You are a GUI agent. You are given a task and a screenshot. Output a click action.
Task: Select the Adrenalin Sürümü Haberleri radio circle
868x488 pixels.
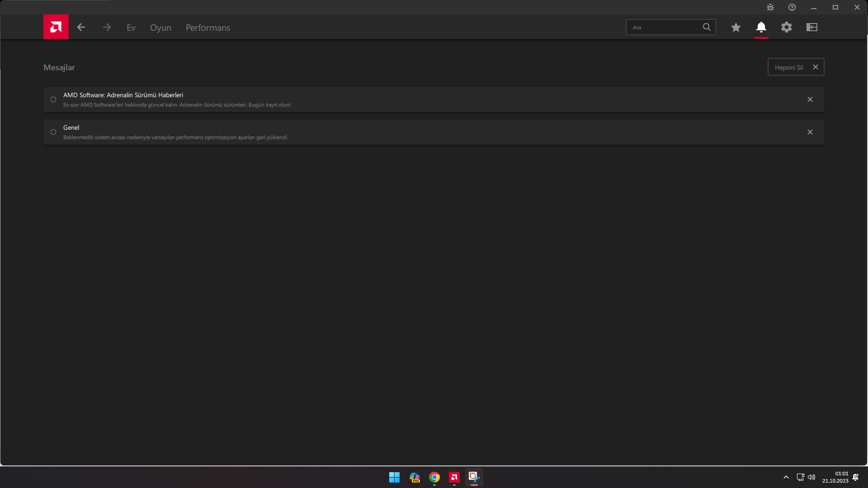click(53, 99)
